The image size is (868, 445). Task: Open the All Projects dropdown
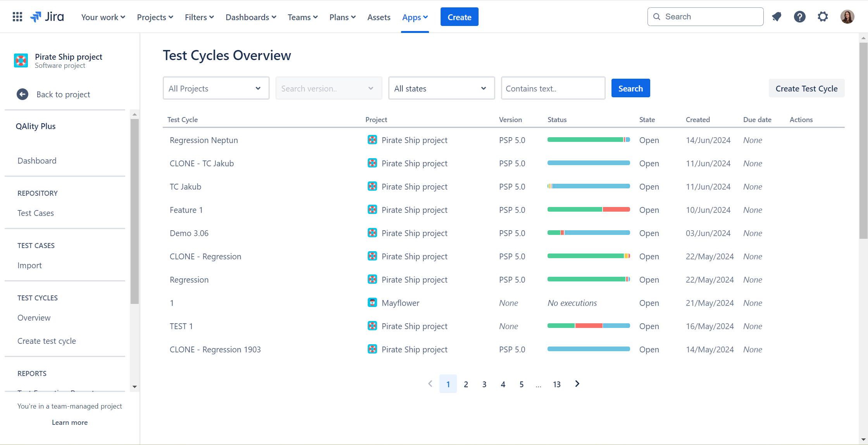(x=216, y=88)
